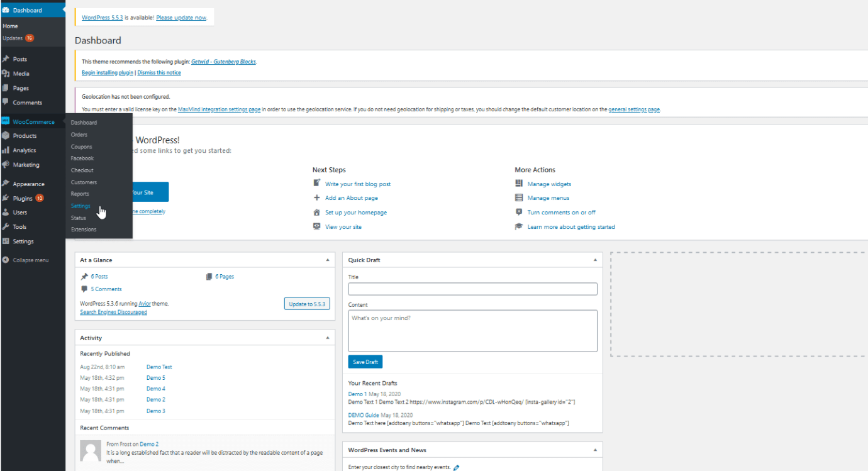Click Update to 5.5.3 button

(x=307, y=304)
